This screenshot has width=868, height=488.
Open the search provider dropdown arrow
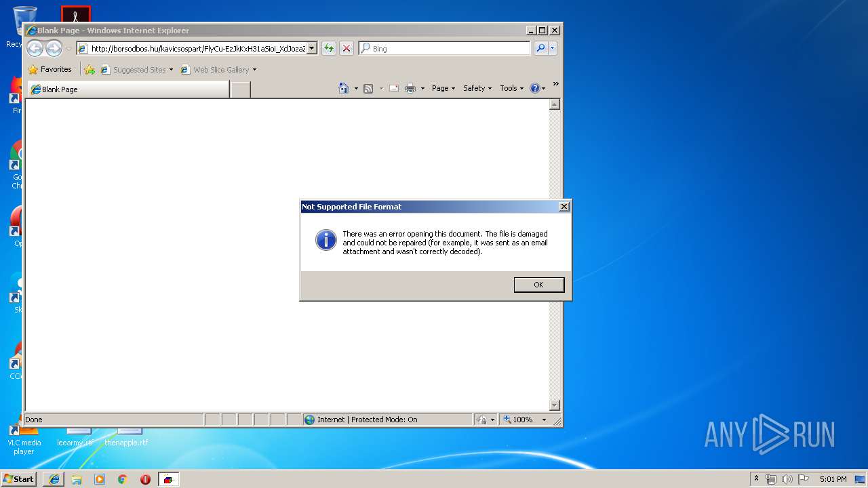click(553, 48)
